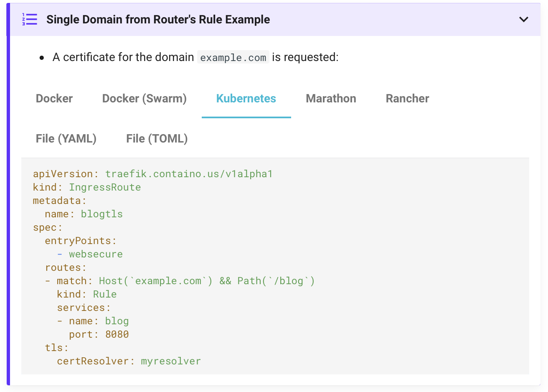This screenshot has width=548, height=392.
Task: Click the "Single Domain from Router's Rule Example" title
Action: [158, 20]
